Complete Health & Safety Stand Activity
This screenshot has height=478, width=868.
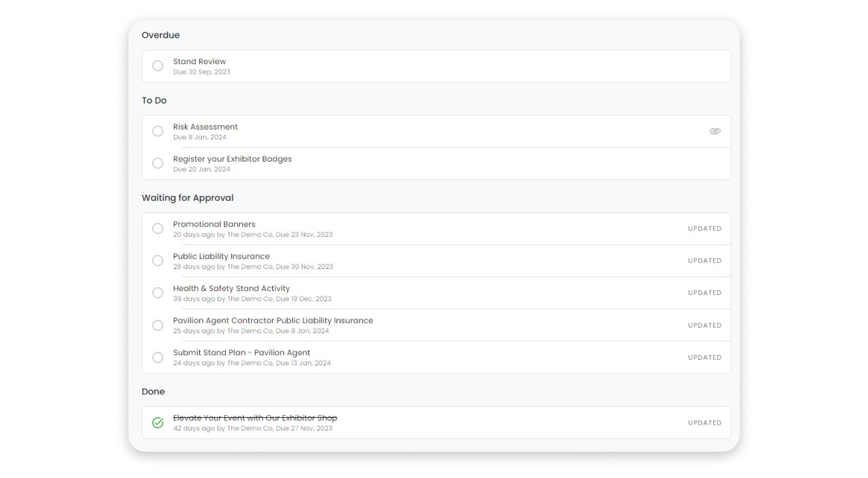click(158, 292)
